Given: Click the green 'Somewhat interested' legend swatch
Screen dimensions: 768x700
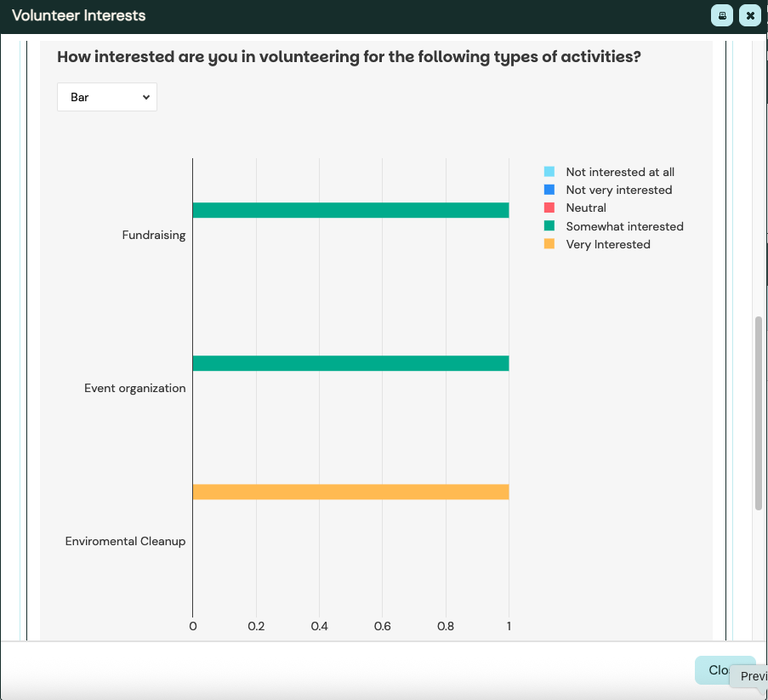Looking at the screenshot, I should tap(549, 226).
